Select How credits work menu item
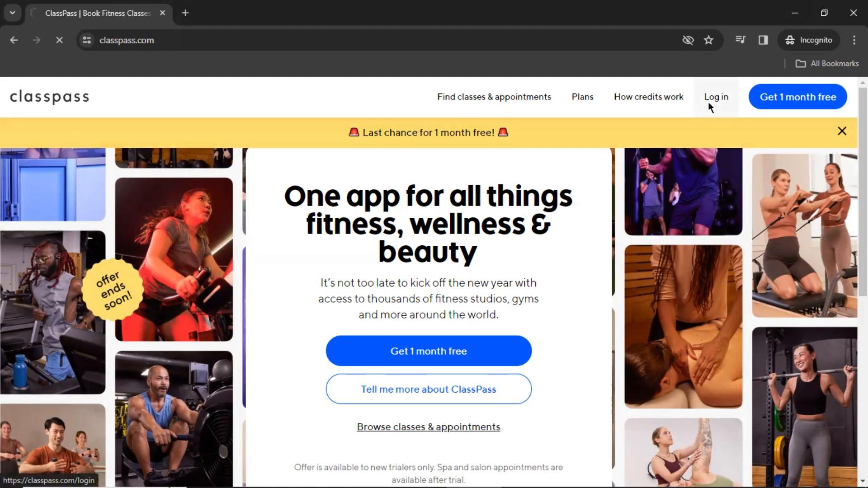The height and width of the screenshot is (488, 868). 649,97
